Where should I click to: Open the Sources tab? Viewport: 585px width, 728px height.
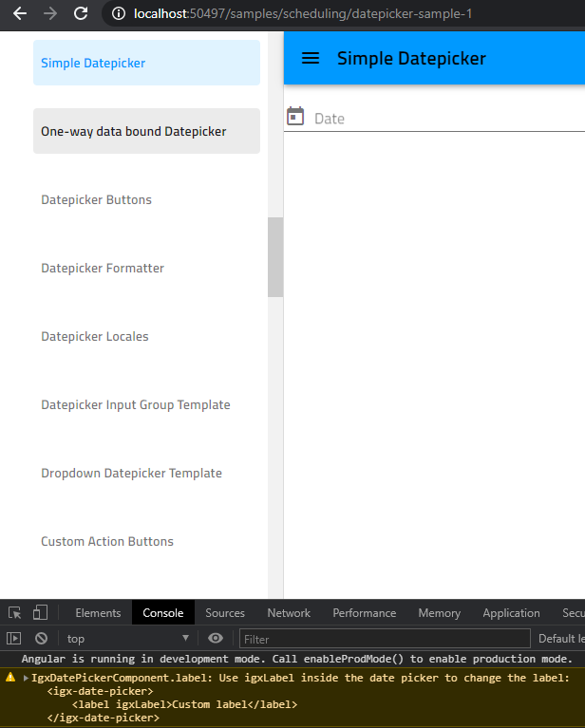225,613
